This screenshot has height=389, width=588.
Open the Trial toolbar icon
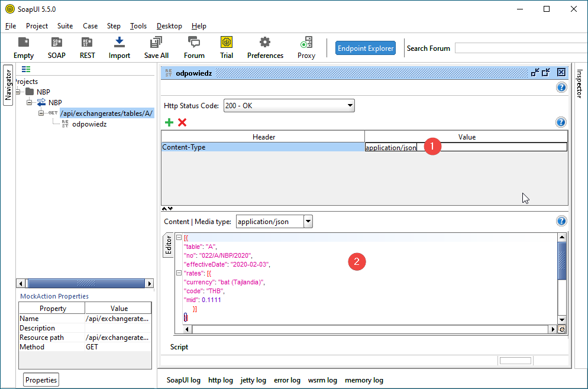coord(227,48)
